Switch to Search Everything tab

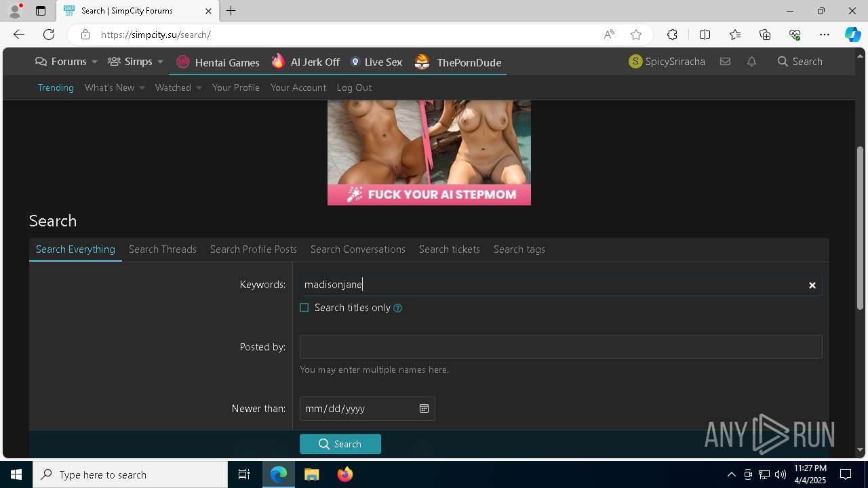(75, 249)
